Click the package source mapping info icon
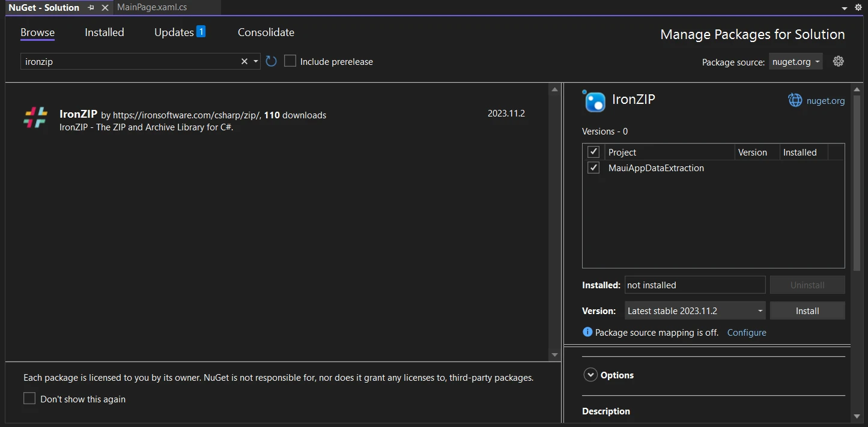The image size is (868, 427). (x=587, y=332)
